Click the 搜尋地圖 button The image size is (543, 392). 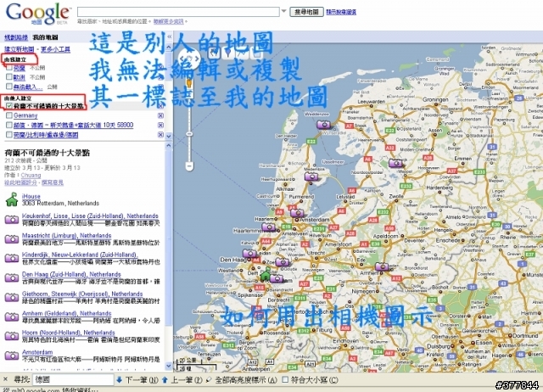click(306, 12)
